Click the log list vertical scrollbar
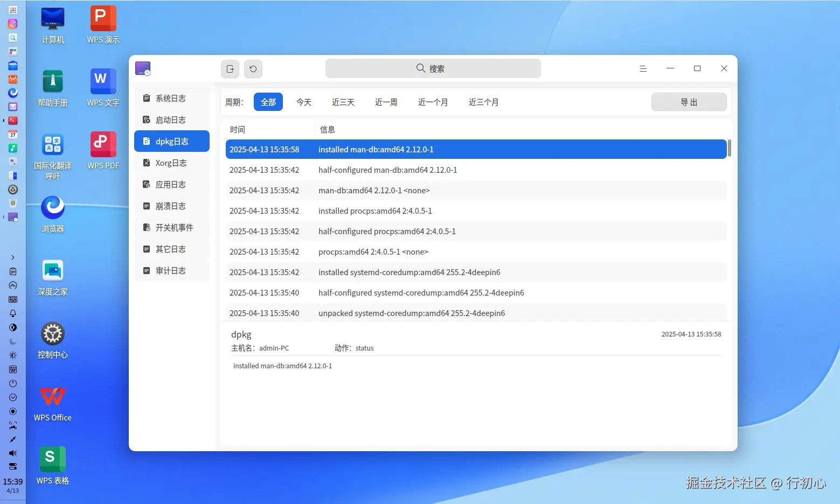 [729, 149]
